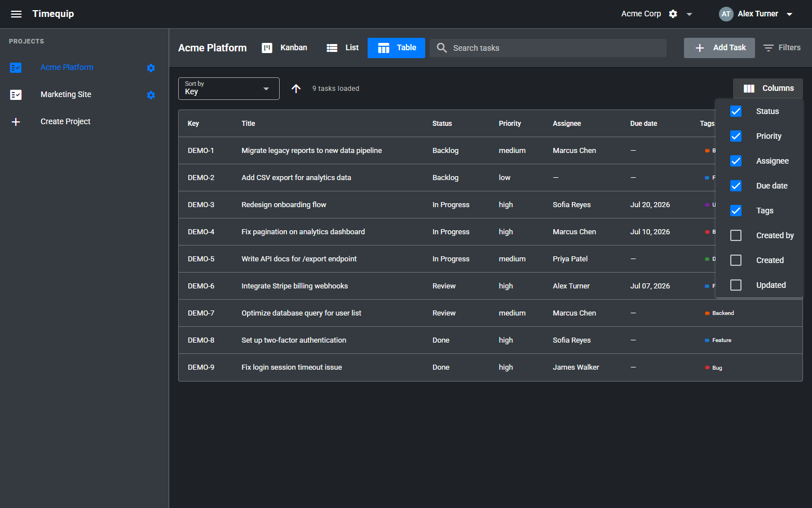Click the Marketing Site project icon
The width and height of the screenshot is (812, 508).
[x=16, y=95]
